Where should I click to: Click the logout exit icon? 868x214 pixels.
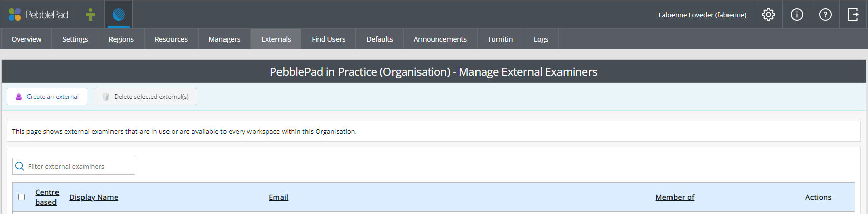pyautogui.click(x=853, y=15)
